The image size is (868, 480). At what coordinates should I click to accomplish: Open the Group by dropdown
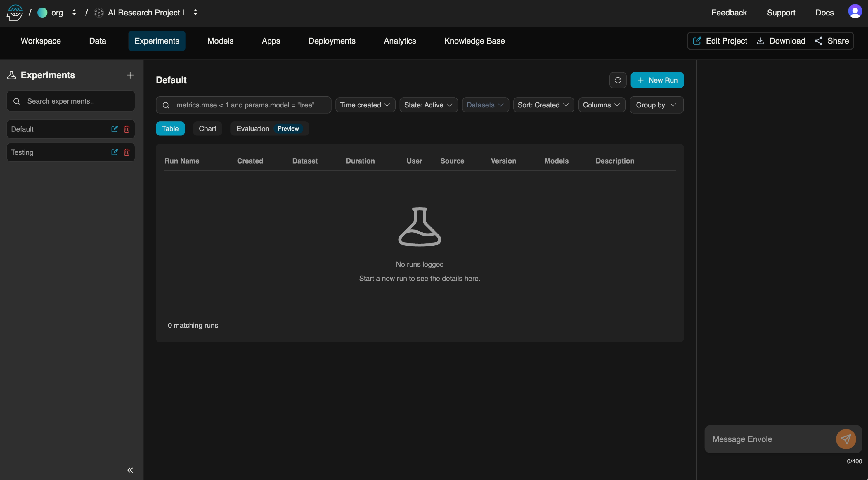(x=656, y=105)
